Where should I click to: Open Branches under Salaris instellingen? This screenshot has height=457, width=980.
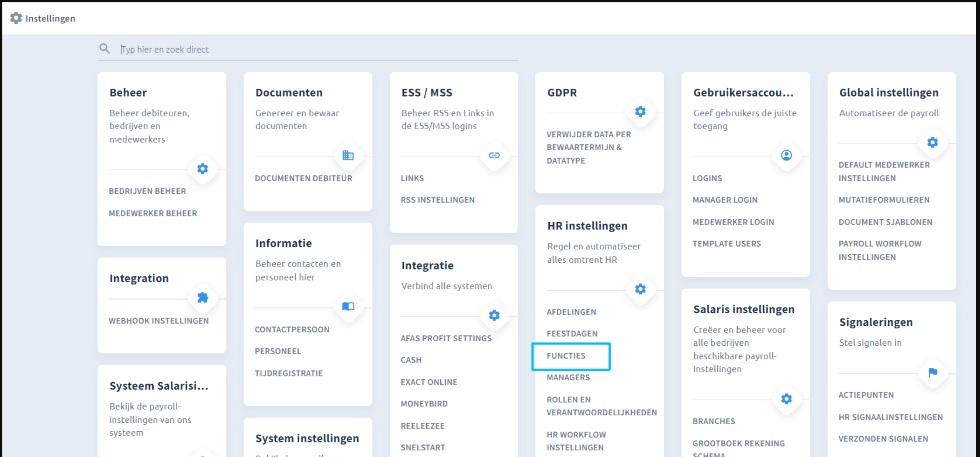pos(714,421)
